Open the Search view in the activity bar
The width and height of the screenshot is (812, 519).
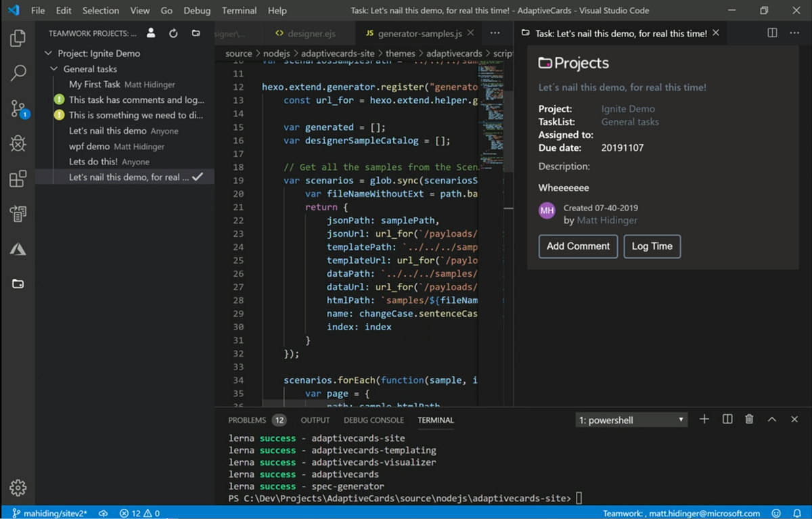point(18,72)
